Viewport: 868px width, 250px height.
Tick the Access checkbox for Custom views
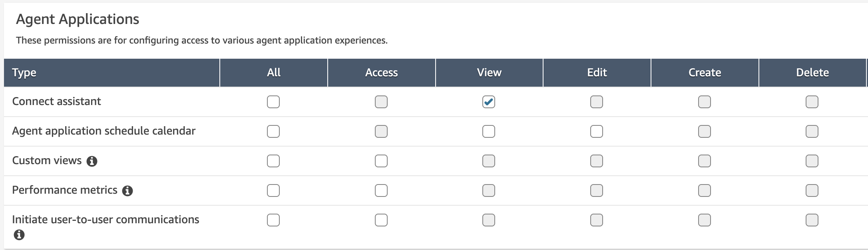click(381, 161)
